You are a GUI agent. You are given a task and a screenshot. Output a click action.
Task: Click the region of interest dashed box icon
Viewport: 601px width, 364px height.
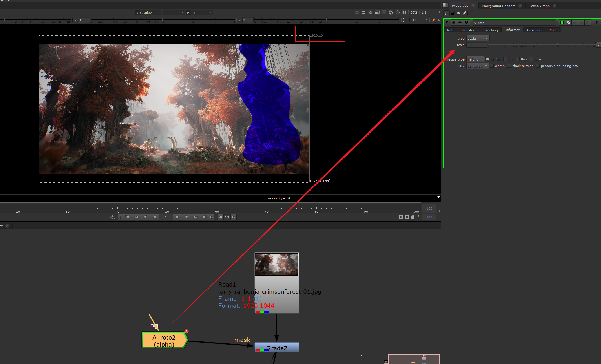405,20
